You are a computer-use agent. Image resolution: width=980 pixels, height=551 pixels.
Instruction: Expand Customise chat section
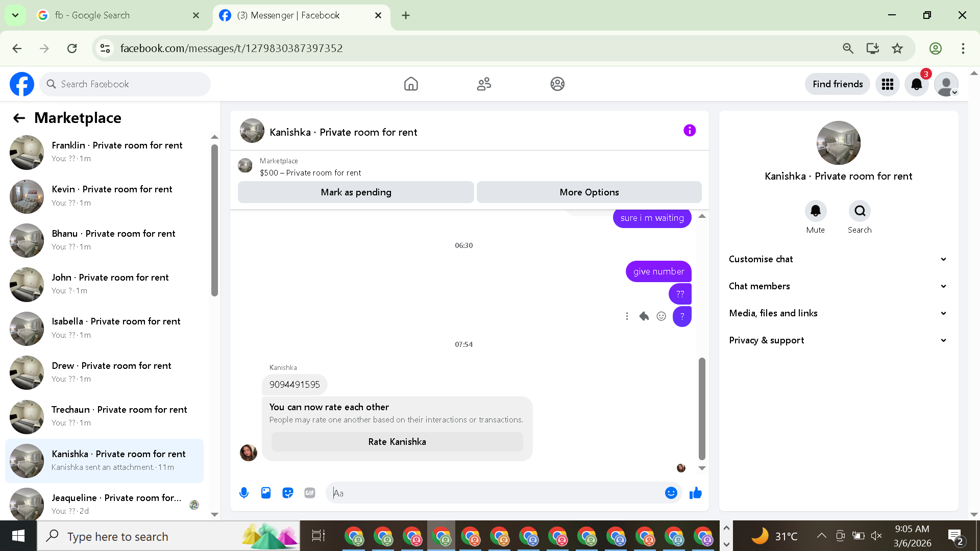(x=838, y=259)
